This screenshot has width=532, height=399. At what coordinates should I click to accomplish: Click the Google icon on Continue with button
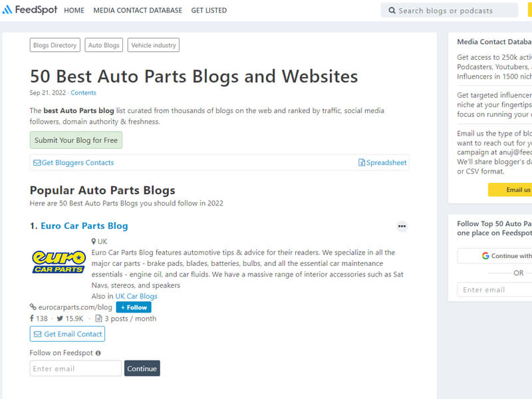(x=485, y=255)
